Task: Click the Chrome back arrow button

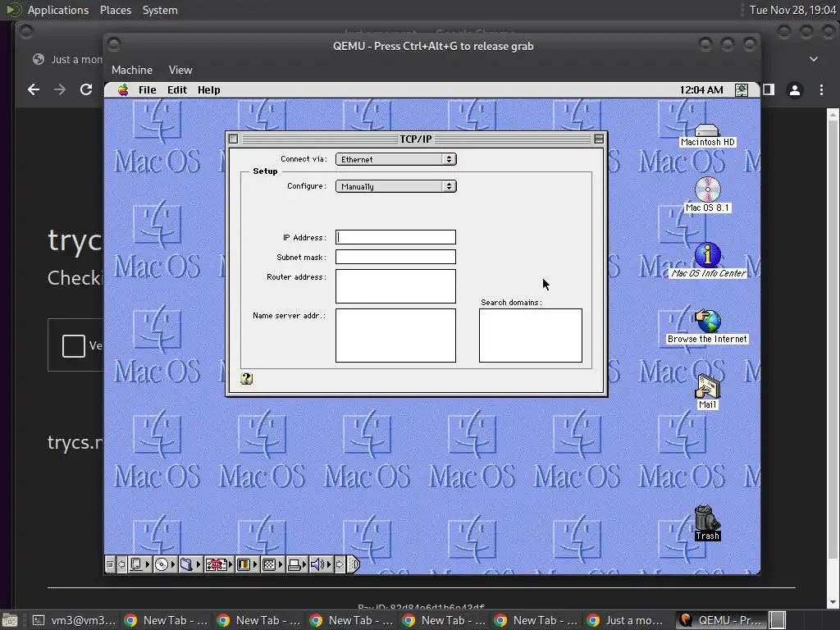Action: coord(33,89)
